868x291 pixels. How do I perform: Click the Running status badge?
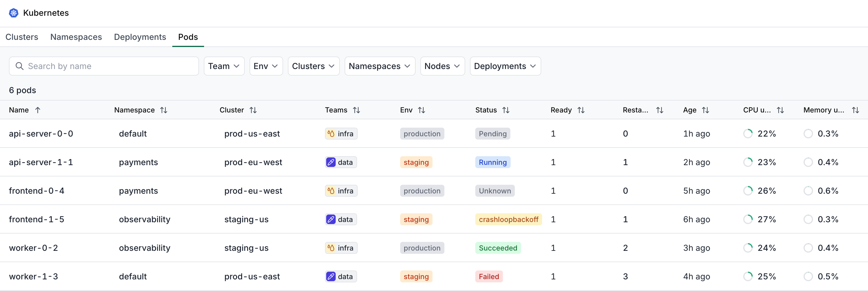(x=493, y=162)
